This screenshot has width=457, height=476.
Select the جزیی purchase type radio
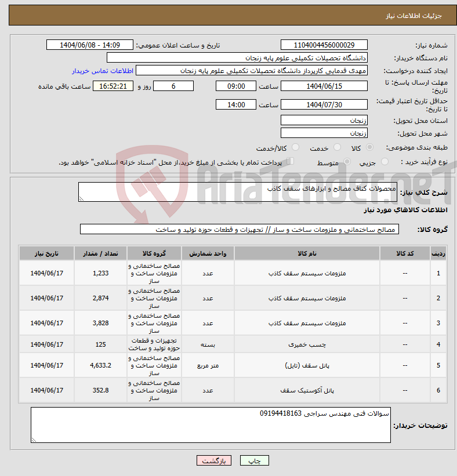coord(385,162)
